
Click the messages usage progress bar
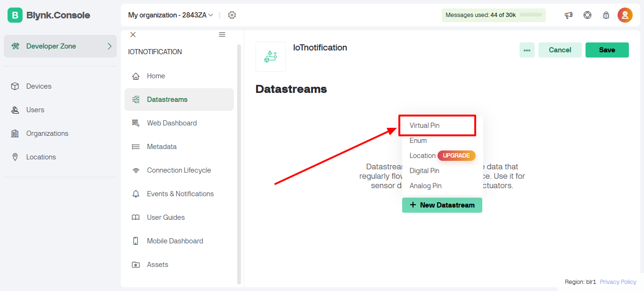point(531,15)
